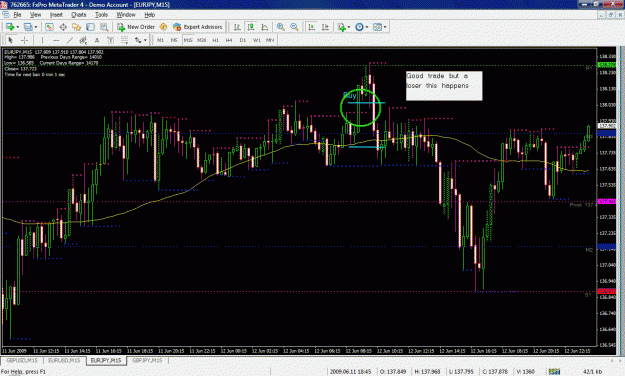Select the Vertical Line drawing tool
Screen dimensions: 625x376
click(x=42, y=40)
